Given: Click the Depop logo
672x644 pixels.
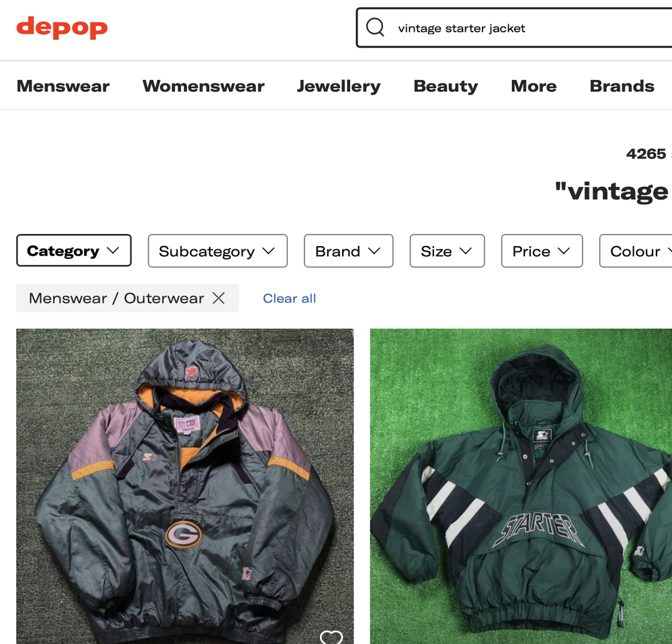Looking at the screenshot, I should click(x=62, y=28).
